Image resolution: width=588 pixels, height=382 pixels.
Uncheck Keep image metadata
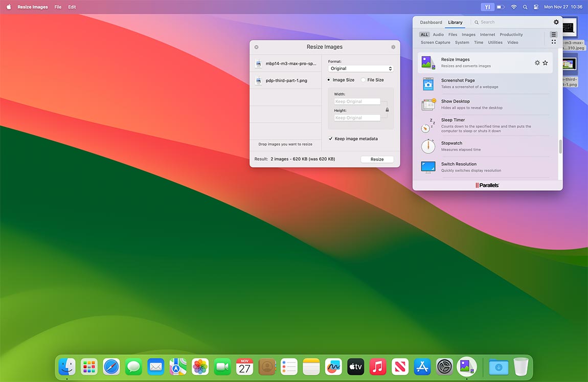(330, 139)
